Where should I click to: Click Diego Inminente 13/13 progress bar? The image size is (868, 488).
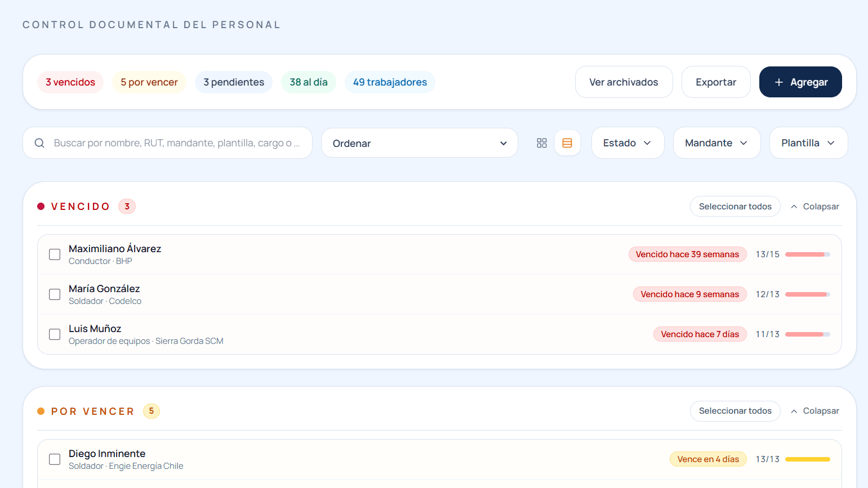tap(808, 459)
